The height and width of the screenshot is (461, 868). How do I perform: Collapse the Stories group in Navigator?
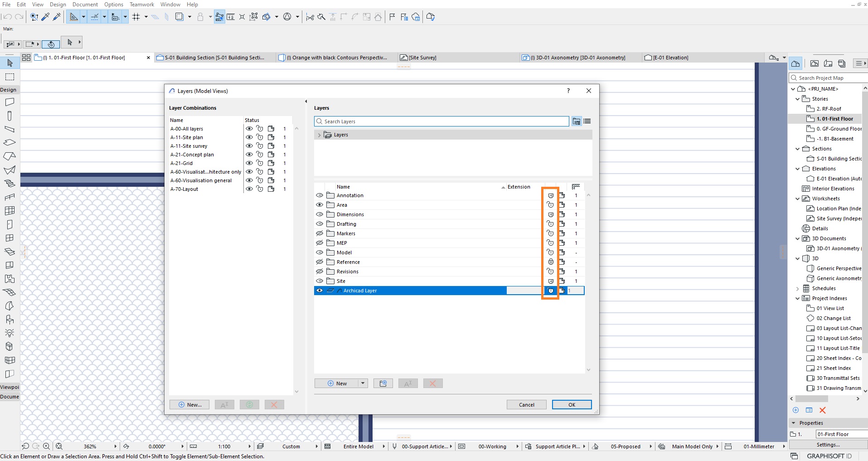point(797,99)
